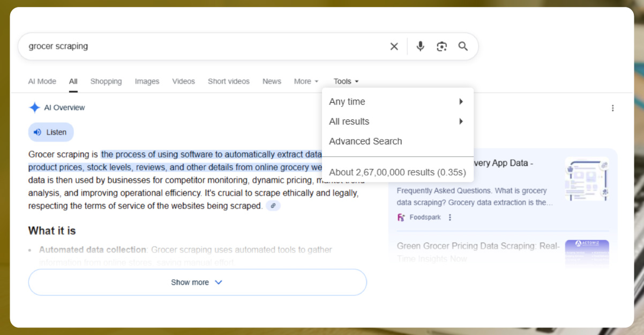Screen dimensions: 644x335
Task: Choose Advanced Search from Tools menu
Action: coord(365,142)
